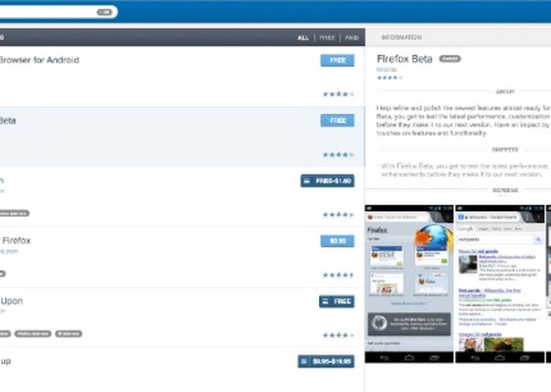Click FREE button in highlighted Beta row

pos(337,121)
